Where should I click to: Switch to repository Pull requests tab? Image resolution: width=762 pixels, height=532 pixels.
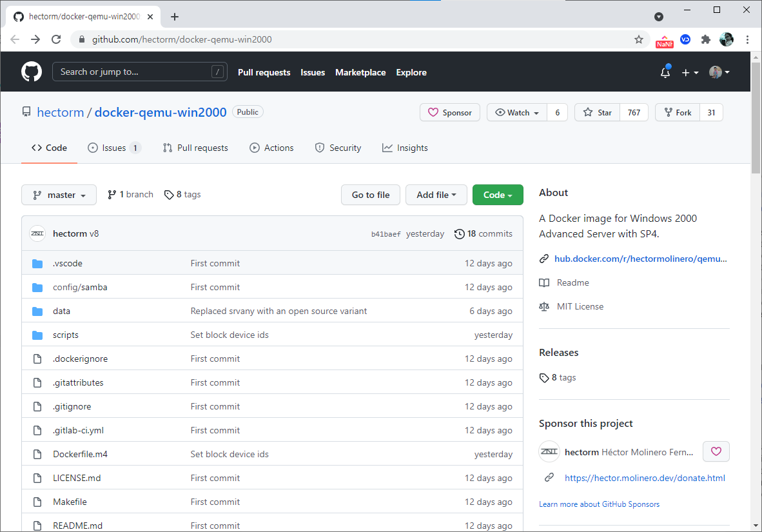point(195,148)
